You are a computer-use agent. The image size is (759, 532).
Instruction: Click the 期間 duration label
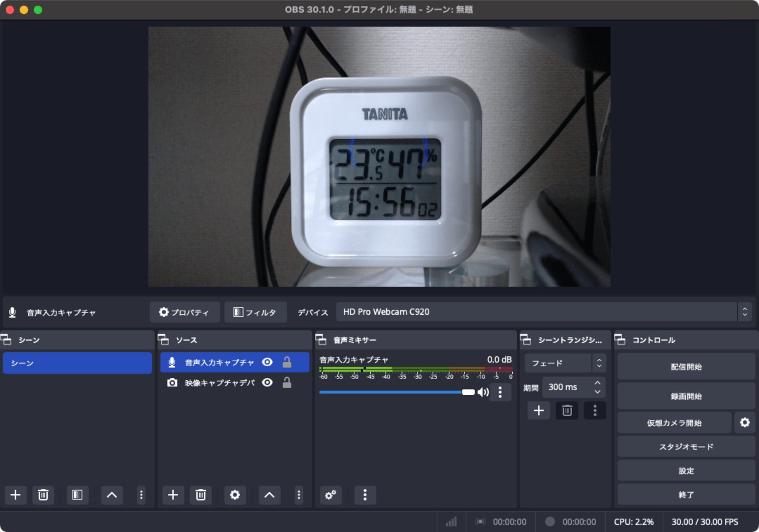pyautogui.click(x=531, y=388)
